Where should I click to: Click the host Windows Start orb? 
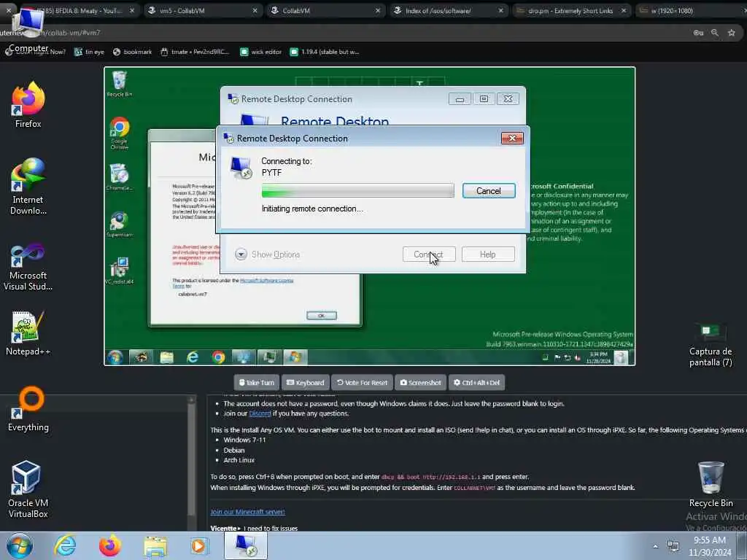20,545
